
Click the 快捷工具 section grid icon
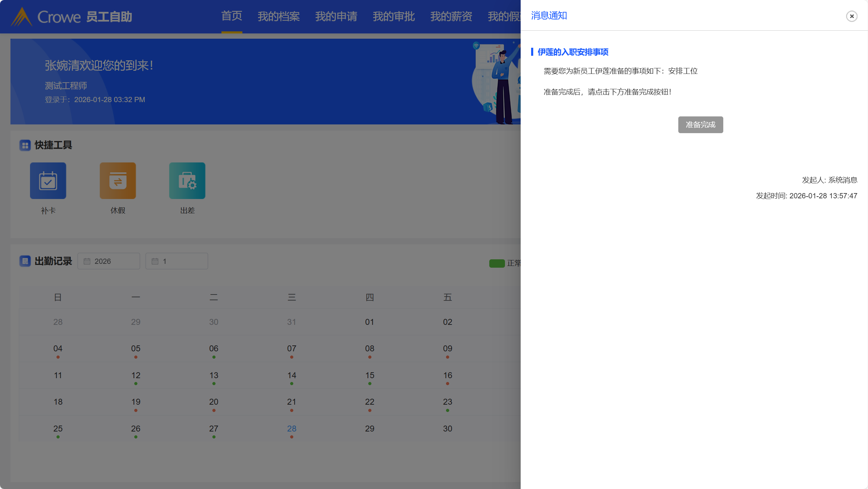pos(25,145)
